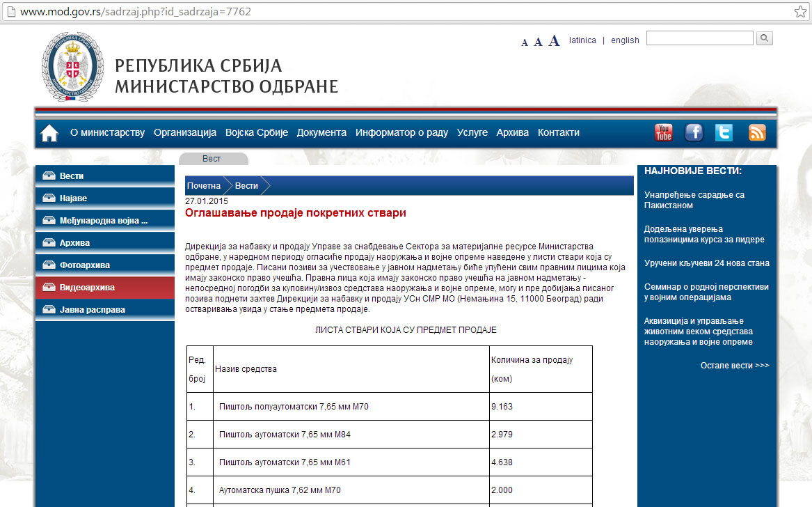The image size is (812, 507).
Task: Select the largest font size A
Action: (x=554, y=40)
